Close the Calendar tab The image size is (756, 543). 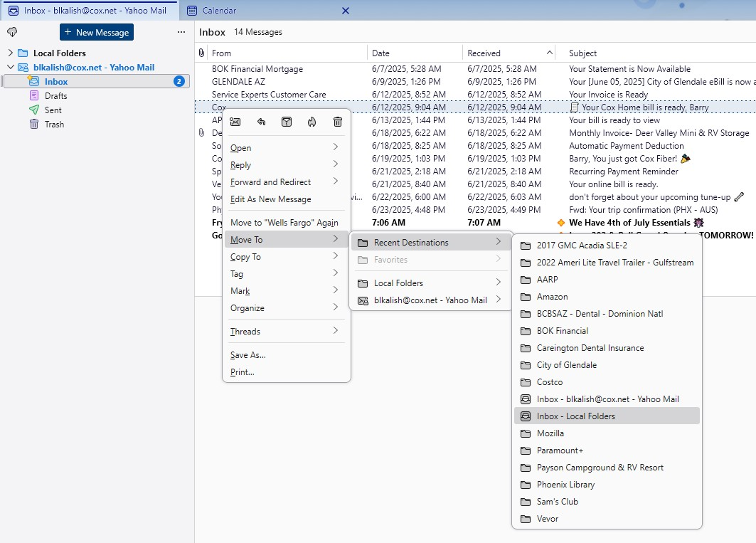click(x=346, y=10)
